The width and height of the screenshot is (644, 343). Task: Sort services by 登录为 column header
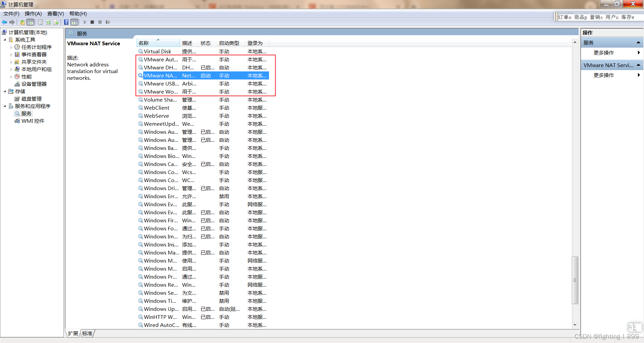pyautogui.click(x=257, y=43)
